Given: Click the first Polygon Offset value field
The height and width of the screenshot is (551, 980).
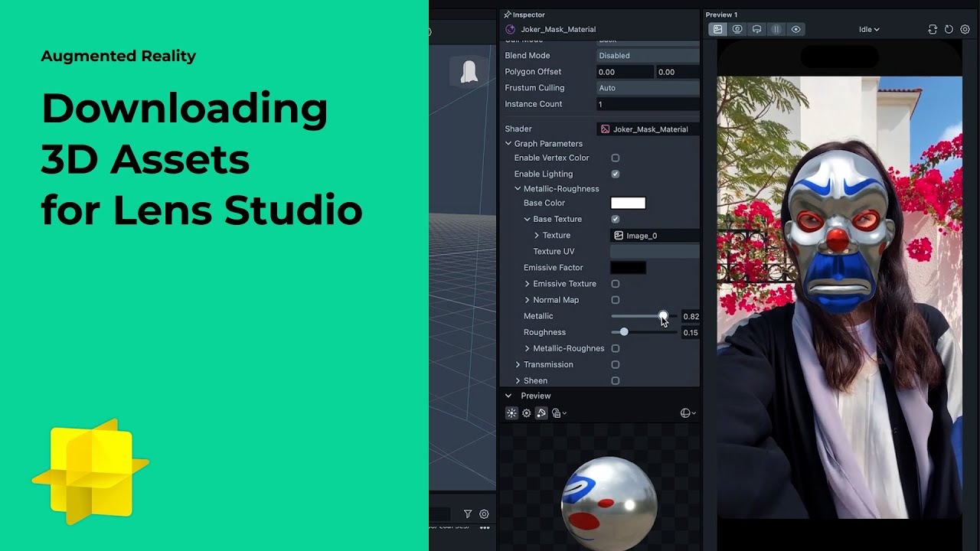Looking at the screenshot, I should click(x=626, y=72).
